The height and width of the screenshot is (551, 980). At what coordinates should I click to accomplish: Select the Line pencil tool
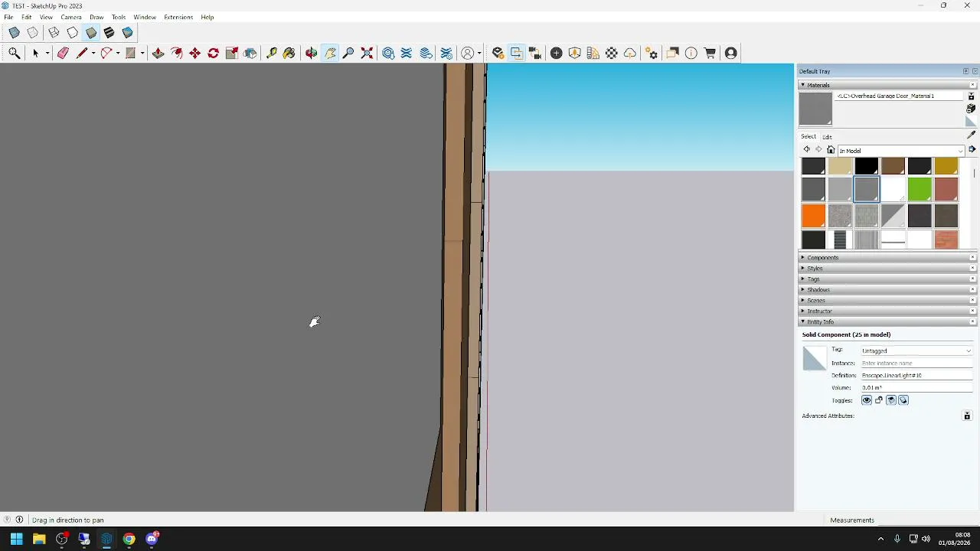[x=81, y=53]
